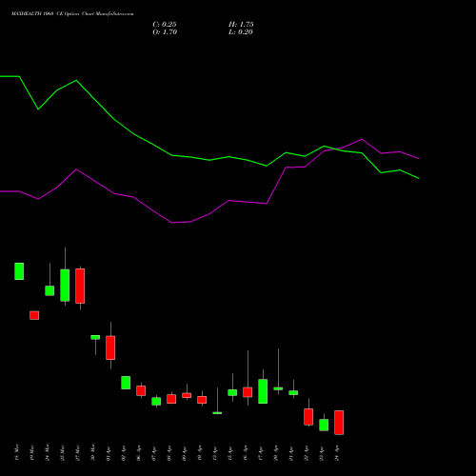Click the 06 Apr date label

click(139, 452)
